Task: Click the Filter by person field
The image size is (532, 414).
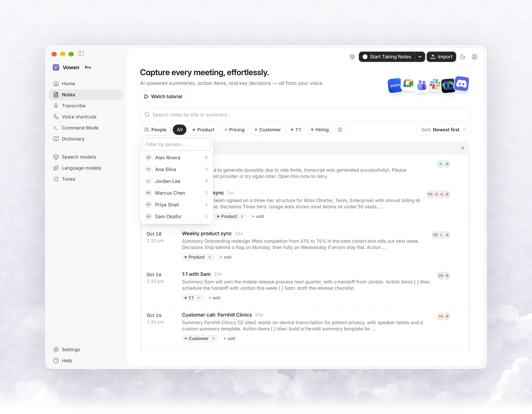Action: point(176,144)
